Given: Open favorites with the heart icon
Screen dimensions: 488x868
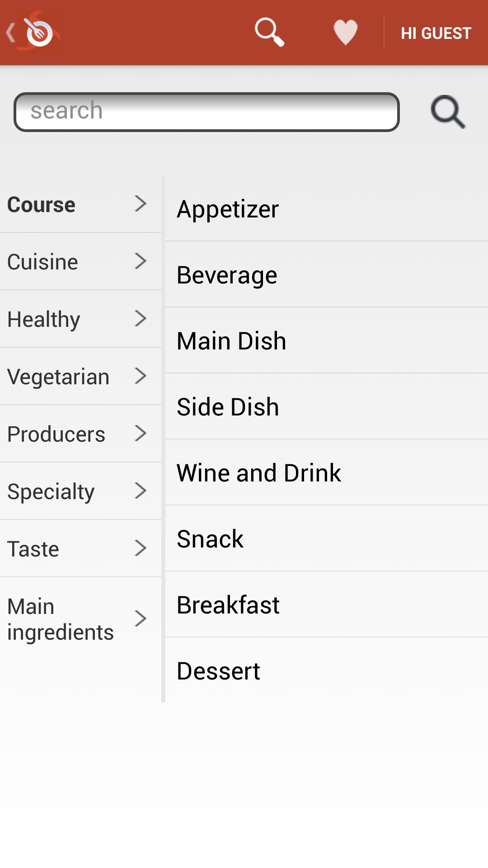Looking at the screenshot, I should tap(346, 33).
